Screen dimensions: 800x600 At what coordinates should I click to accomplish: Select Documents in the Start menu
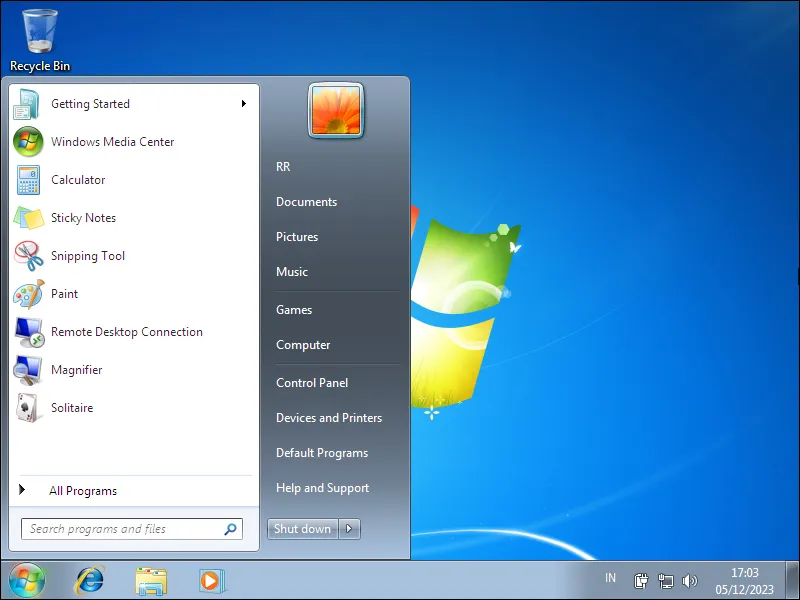click(x=306, y=201)
